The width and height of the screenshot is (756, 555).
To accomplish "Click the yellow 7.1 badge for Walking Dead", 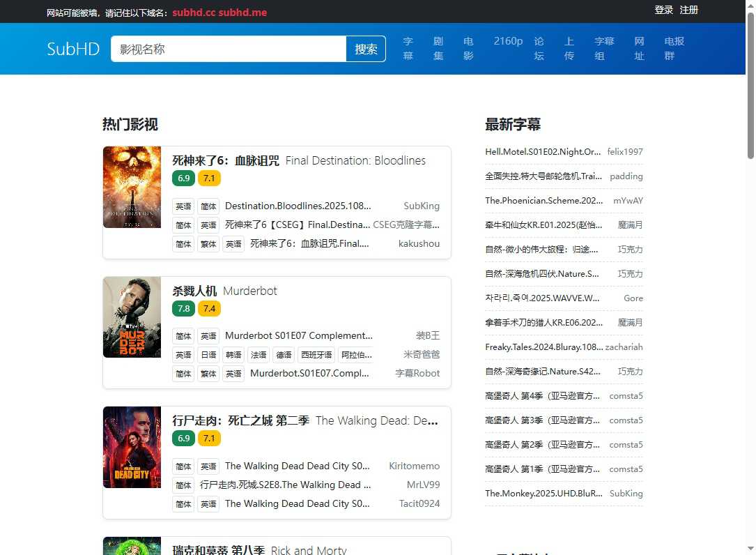I will click(209, 438).
